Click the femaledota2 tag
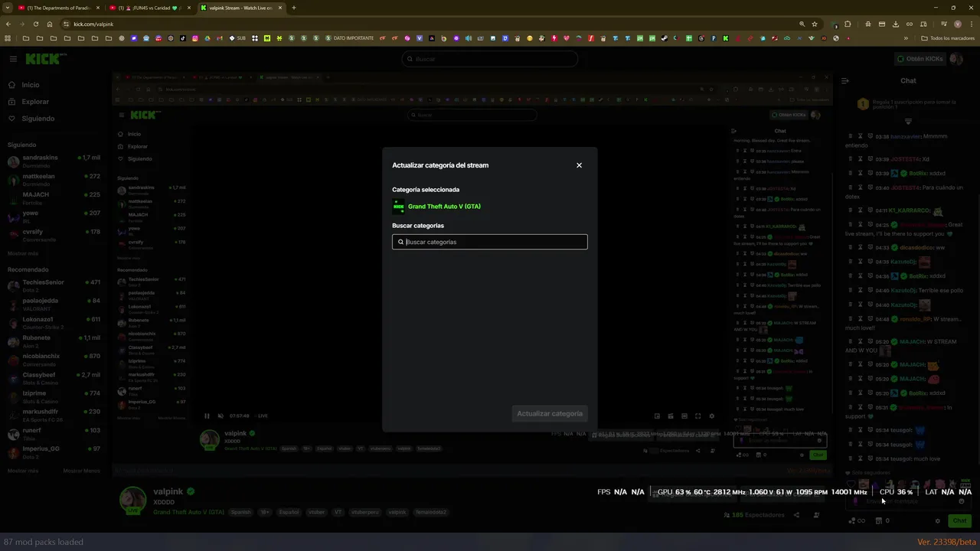Screen dimensions: 980x551 (431, 512)
